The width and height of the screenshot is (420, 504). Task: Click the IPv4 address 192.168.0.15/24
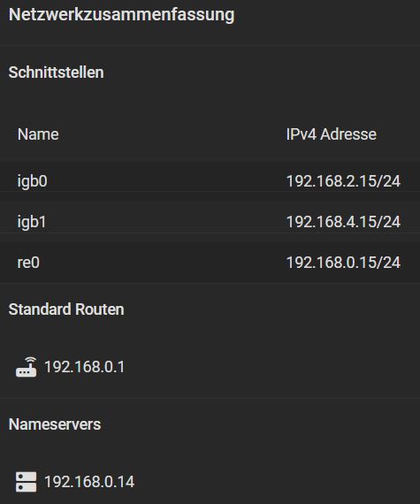coord(343,263)
